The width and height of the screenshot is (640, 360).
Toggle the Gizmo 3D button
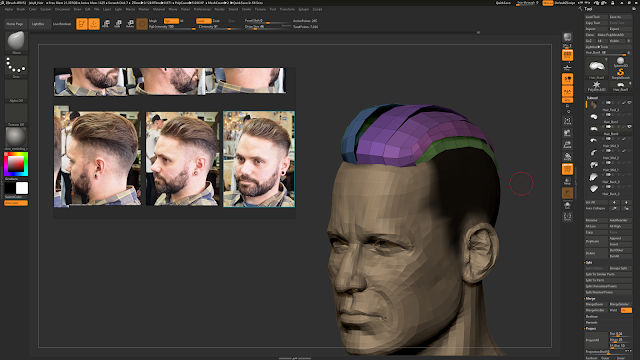point(142,24)
